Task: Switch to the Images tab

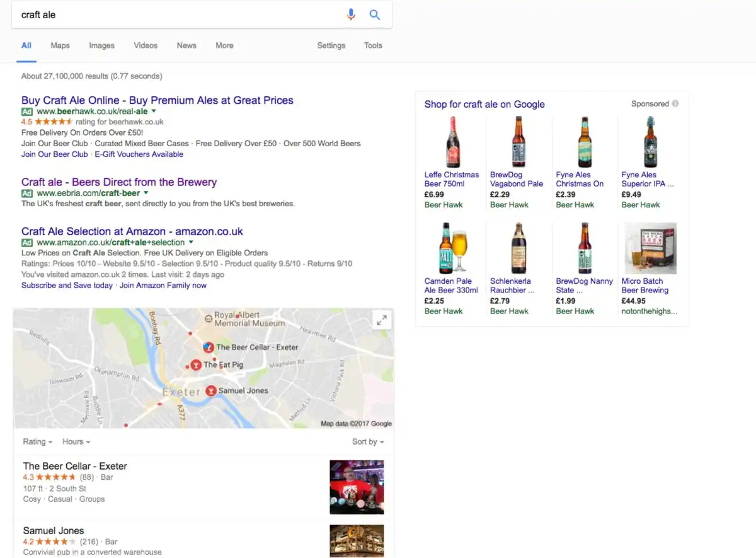Action: click(x=101, y=45)
